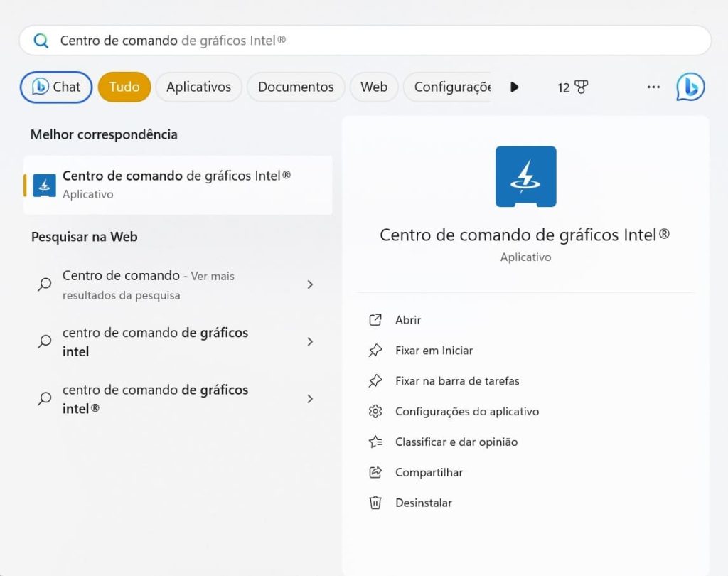Click pin icon for Fixar na barra de tarefas

[x=375, y=381]
